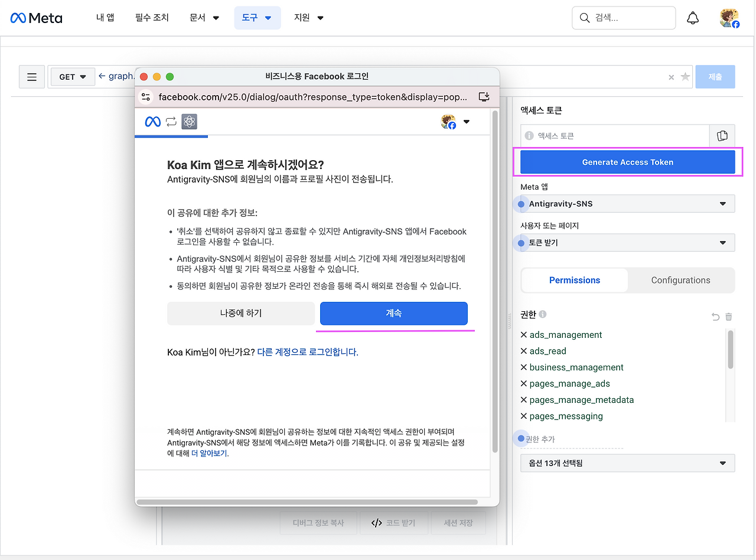Click the info icon in the access token field
Image resolution: width=756 pixels, height=560 pixels.
point(529,136)
